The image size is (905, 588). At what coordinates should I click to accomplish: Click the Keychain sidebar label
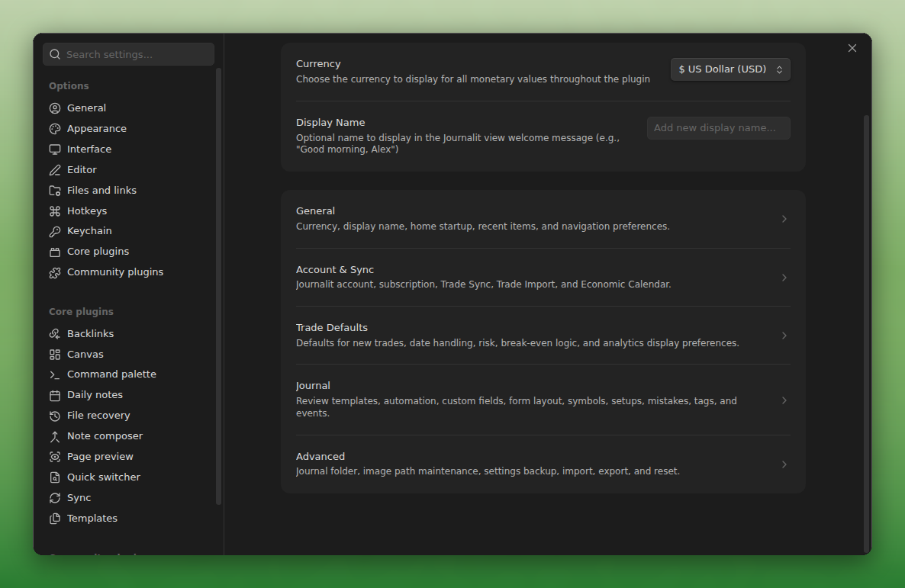(x=89, y=231)
